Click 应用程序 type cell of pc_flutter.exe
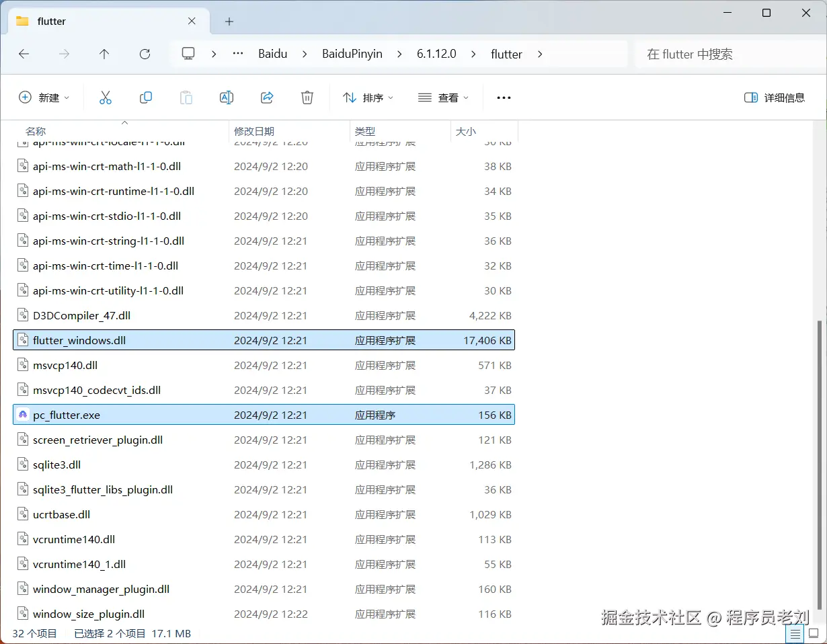The height and width of the screenshot is (644, 827). click(375, 415)
